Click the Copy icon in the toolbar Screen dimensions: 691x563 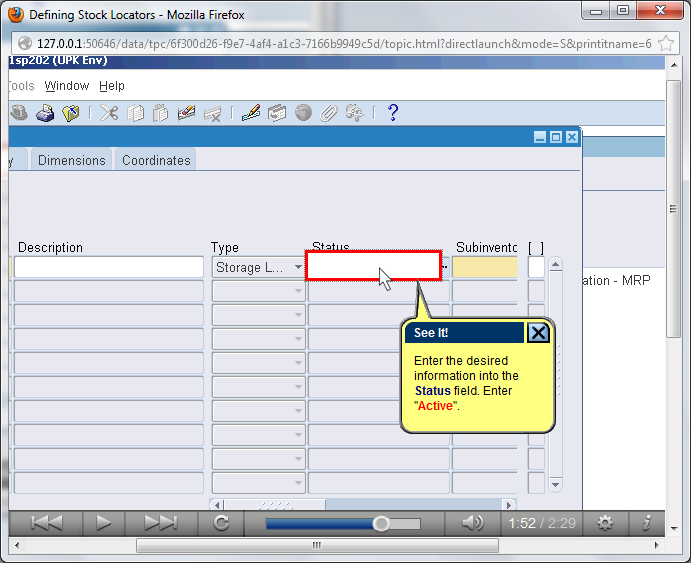136,113
